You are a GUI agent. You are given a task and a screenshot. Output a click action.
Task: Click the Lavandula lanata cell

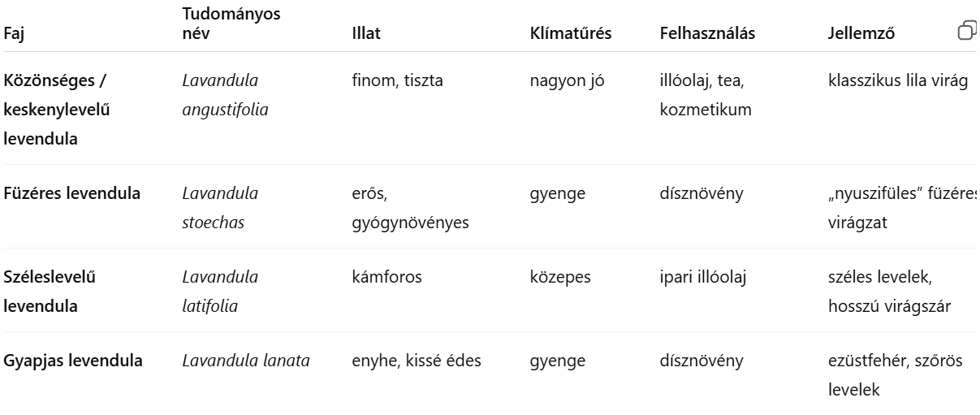(246, 361)
